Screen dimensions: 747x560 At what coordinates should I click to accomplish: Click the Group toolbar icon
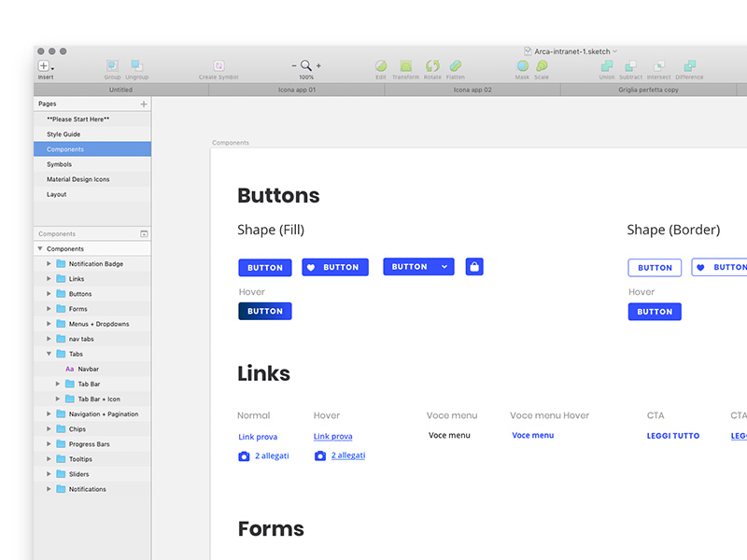click(112, 65)
